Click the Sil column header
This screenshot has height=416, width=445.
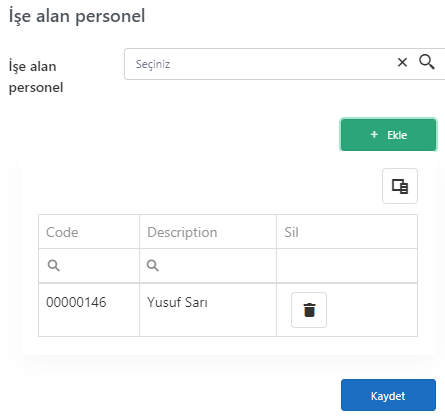point(347,232)
